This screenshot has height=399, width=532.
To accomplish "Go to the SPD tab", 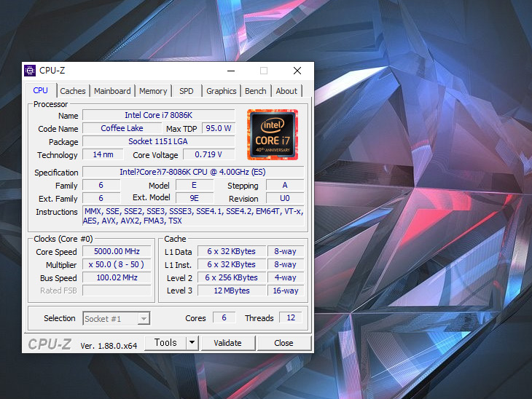I will point(187,91).
